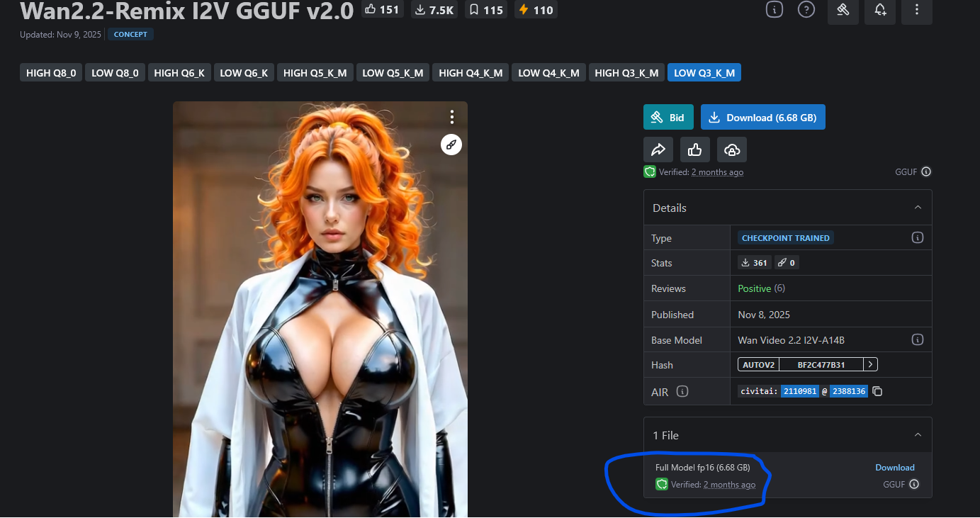
Task: Click the AIR version ID 2388136
Action: point(849,391)
